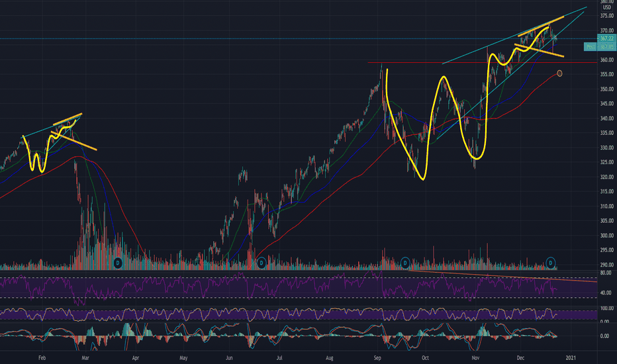Click the 2021 label on time axis

[571, 358]
